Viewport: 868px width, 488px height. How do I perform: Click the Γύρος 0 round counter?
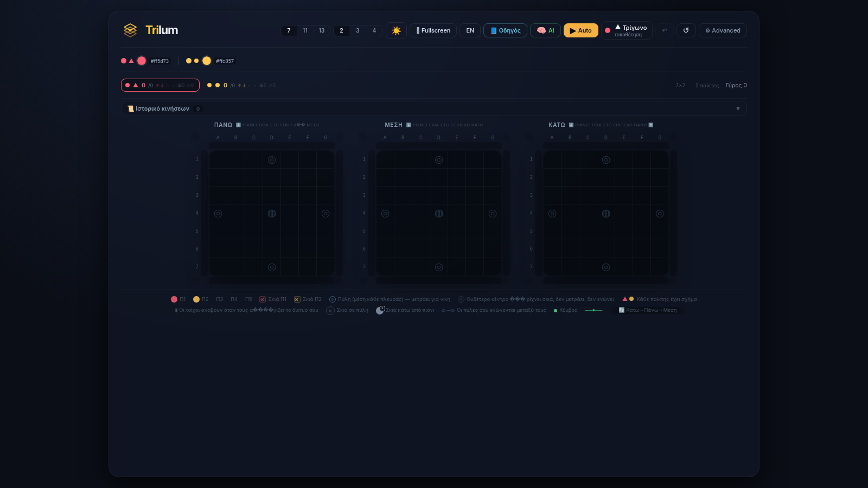[736, 85]
